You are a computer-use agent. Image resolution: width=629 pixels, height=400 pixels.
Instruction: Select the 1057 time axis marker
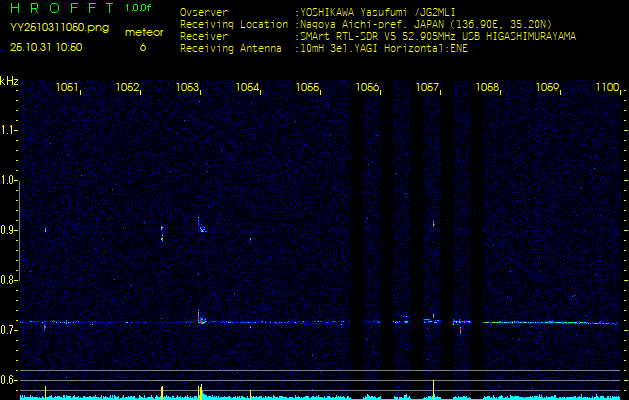coord(427,88)
